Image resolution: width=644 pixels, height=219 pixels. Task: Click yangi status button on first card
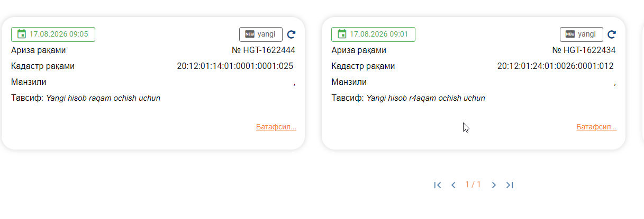[x=261, y=34]
